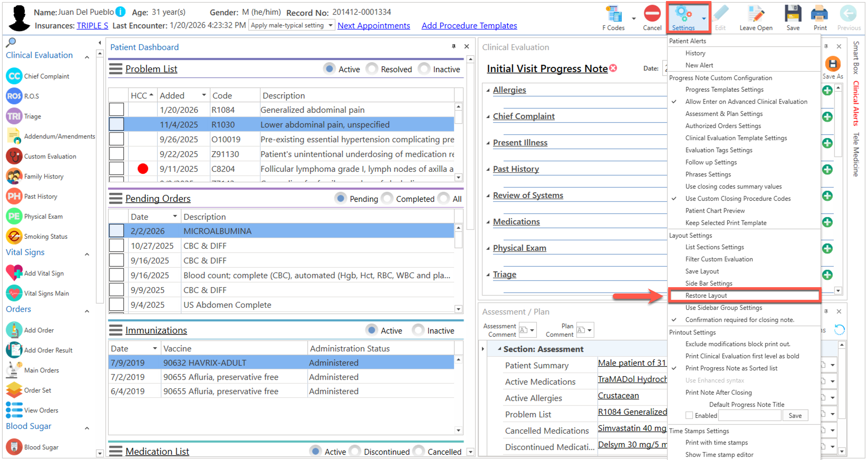Check the Enabled checkbox for default title
Viewport: 868px width, 460px height.
pyautogui.click(x=689, y=415)
